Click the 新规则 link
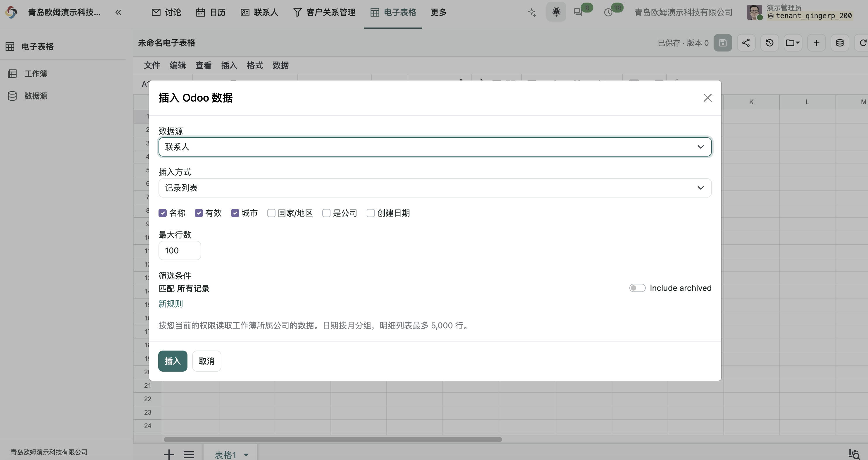Image resolution: width=868 pixels, height=460 pixels. [170, 304]
